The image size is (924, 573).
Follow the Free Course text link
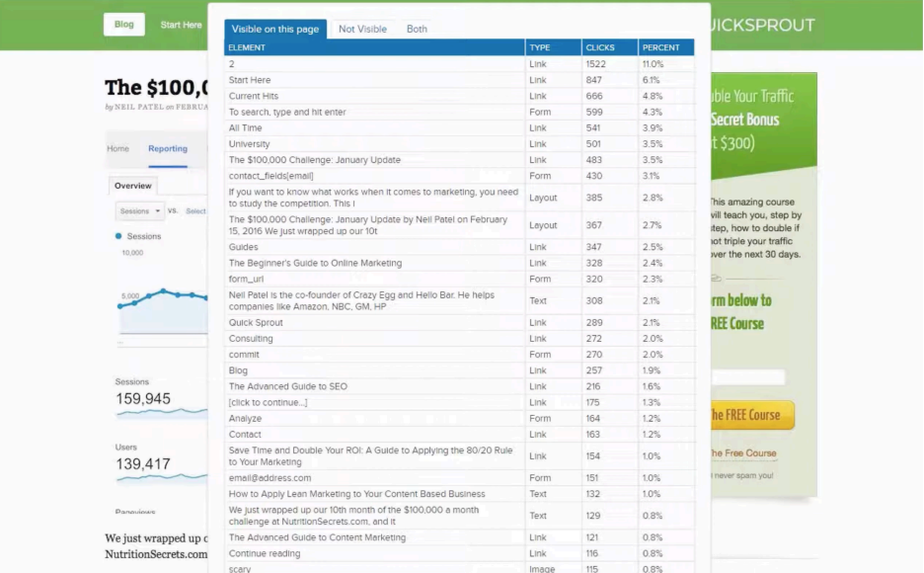(x=742, y=453)
